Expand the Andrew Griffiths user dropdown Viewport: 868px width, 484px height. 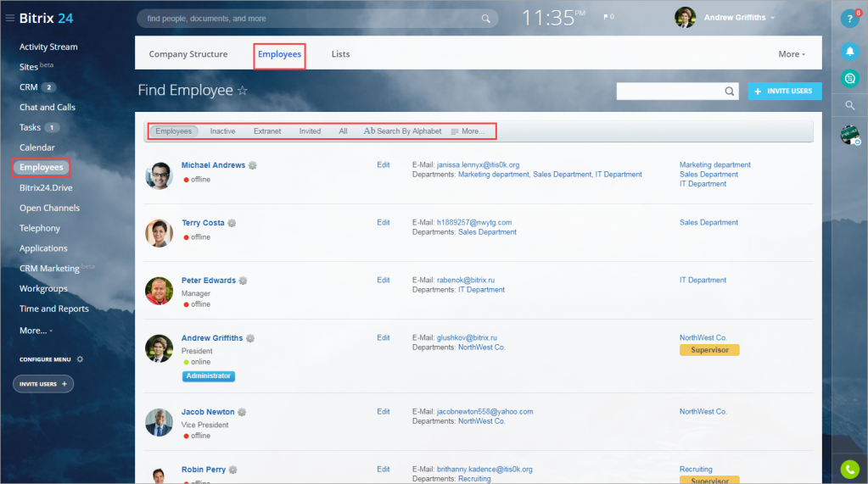click(772, 19)
